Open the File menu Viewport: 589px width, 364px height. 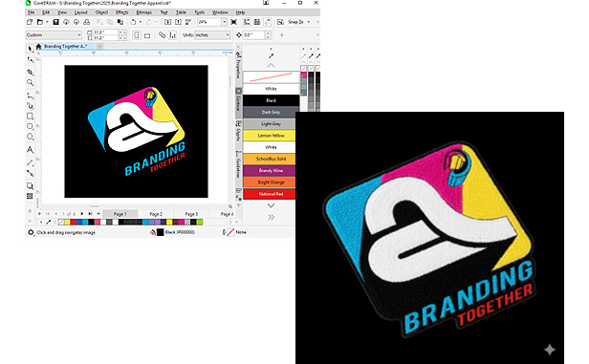(x=32, y=12)
